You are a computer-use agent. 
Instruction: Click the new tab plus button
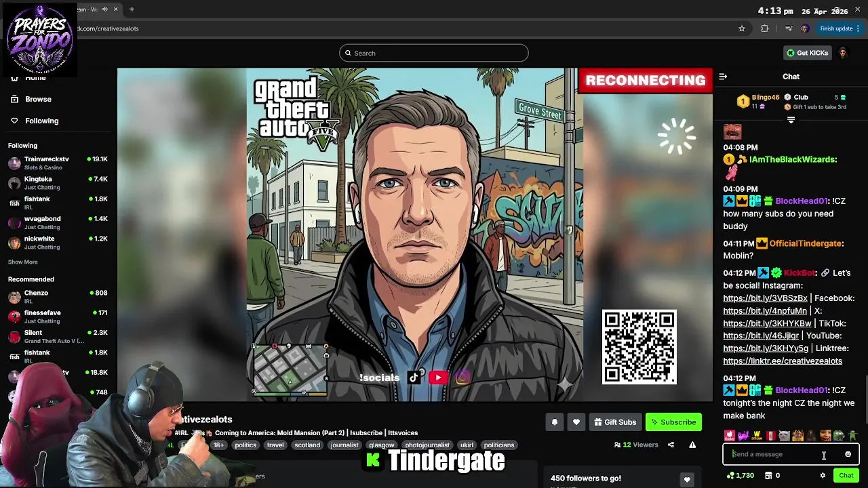pyautogui.click(x=132, y=9)
